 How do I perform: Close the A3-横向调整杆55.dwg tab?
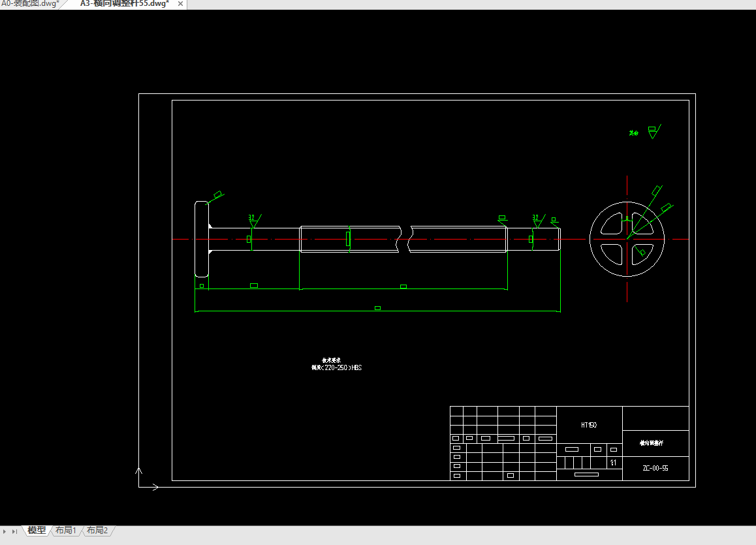180,4
